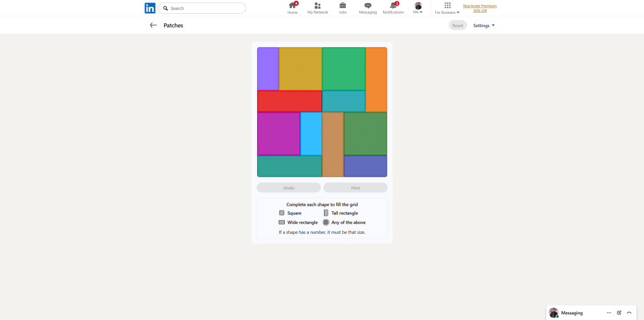Select the indigo blue wide patch
Image resolution: width=644 pixels, height=320 pixels.
click(x=365, y=166)
